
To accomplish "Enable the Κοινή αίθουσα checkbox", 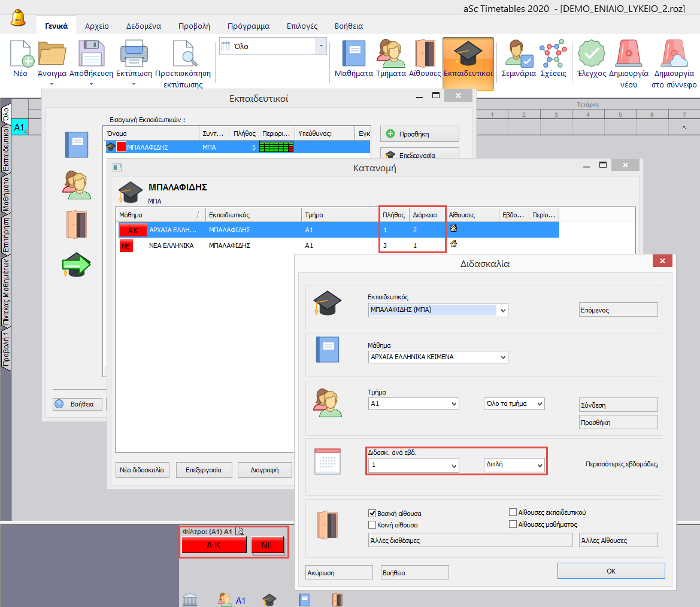I will [372, 524].
